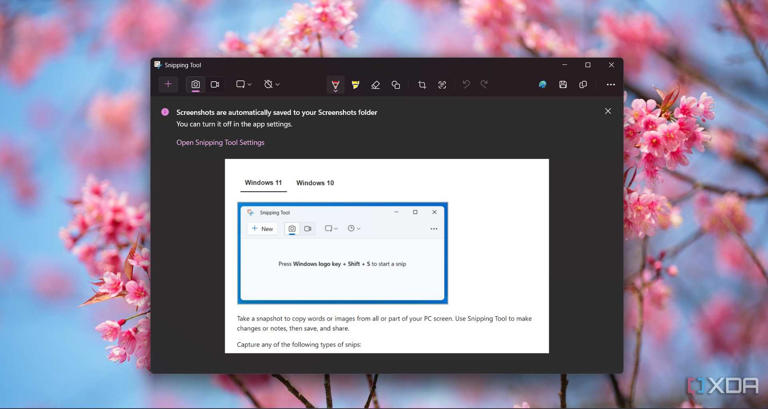Click 'Screenshots are automatically saved' banner heading
Viewport: 768px width, 409px height.
click(x=277, y=113)
